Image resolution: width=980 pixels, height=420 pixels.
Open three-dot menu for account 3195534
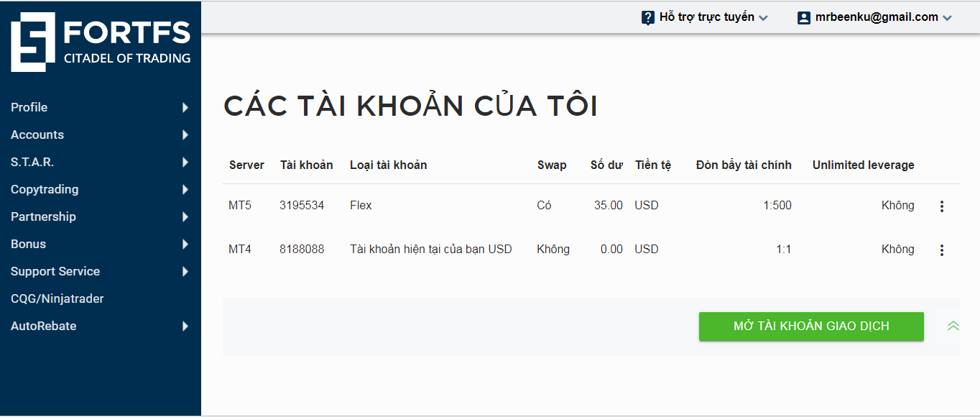[x=942, y=206]
